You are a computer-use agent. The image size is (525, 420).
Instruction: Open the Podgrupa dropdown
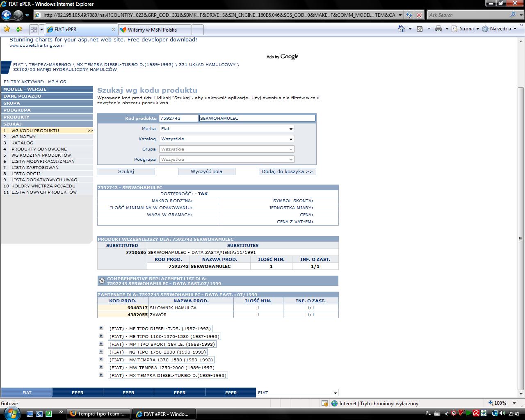(x=227, y=159)
